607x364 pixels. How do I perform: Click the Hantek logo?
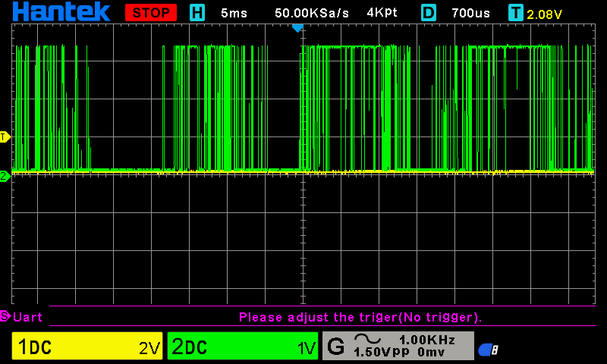click(x=61, y=12)
